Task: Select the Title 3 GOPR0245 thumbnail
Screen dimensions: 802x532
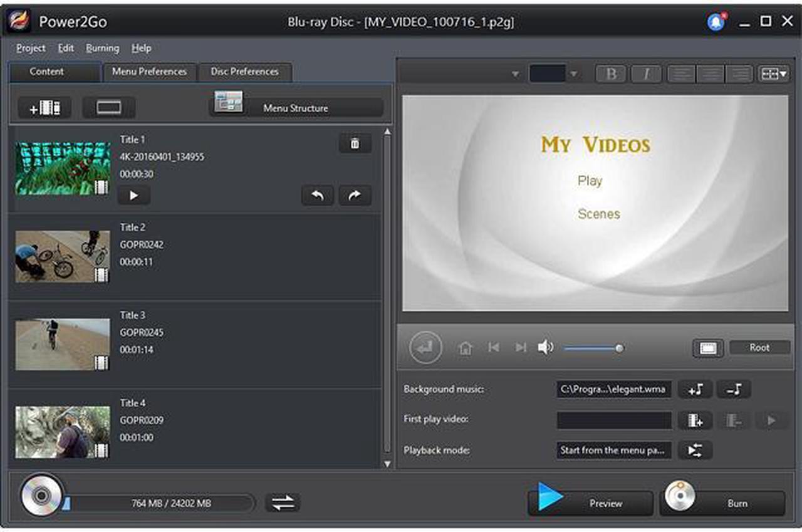Action: 63,345
